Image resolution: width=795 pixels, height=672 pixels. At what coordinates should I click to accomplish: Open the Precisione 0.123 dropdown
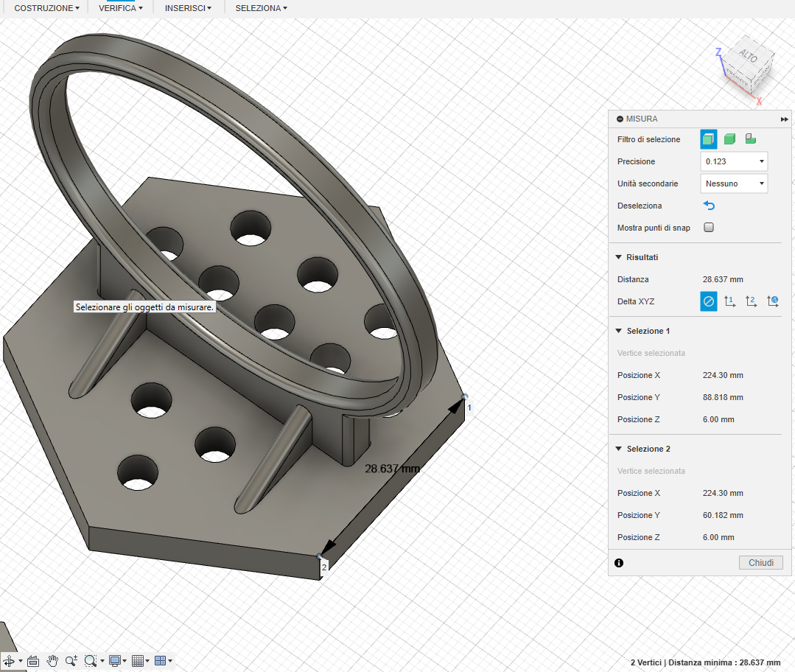733,161
